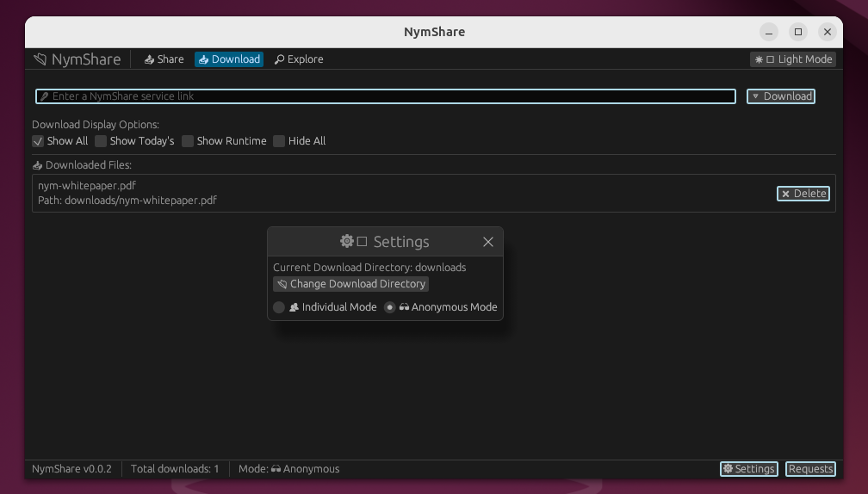Open the Share tab
868x494 pixels.
click(164, 59)
